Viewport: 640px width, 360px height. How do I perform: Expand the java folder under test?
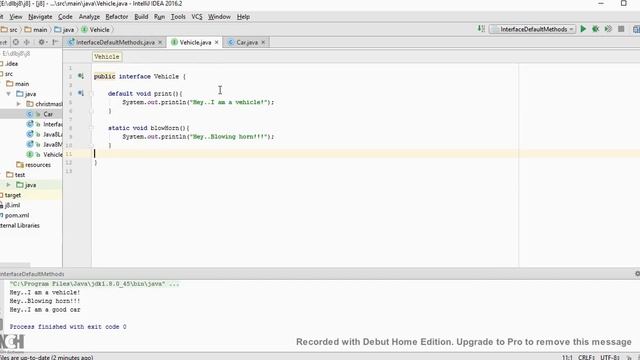tap(9, 185)
